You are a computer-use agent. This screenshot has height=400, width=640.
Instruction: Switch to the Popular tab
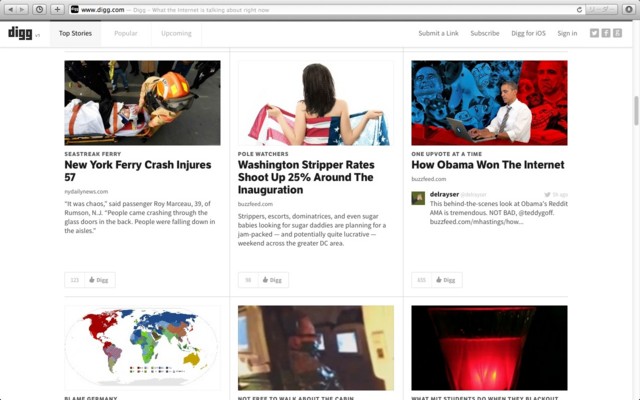pos(126,33)
